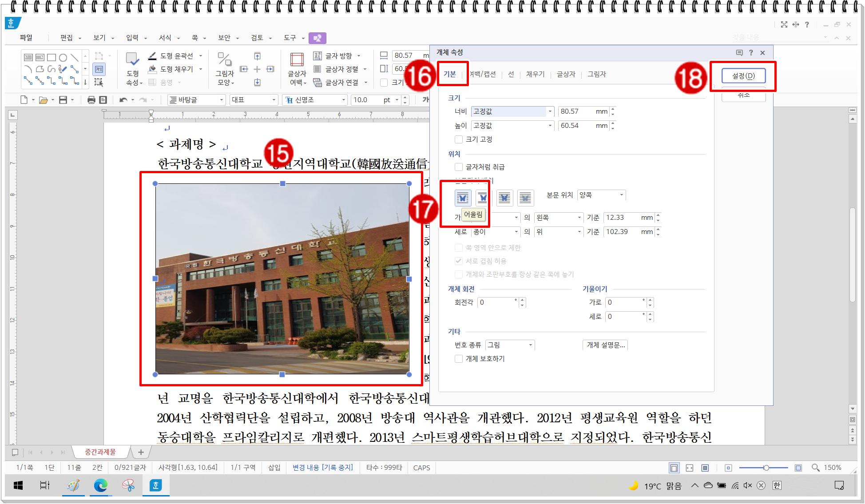Click the 글상자 연결 text box link icon

point(317,82)
